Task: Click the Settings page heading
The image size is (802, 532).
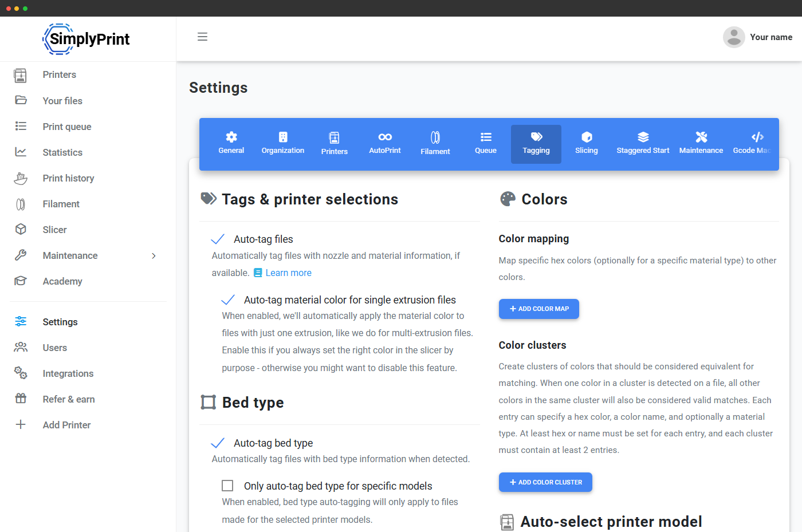Action: click(x=218, y=88)
